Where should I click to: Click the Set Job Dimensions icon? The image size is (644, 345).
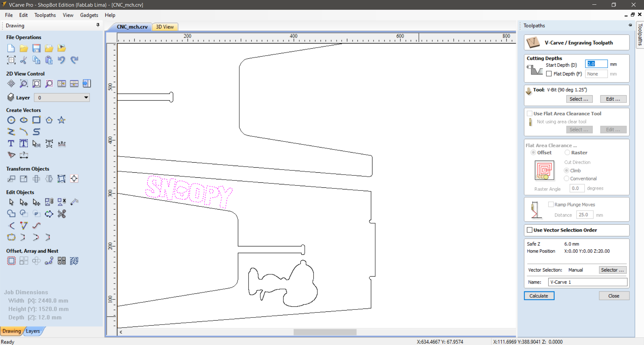click(11, 60)
